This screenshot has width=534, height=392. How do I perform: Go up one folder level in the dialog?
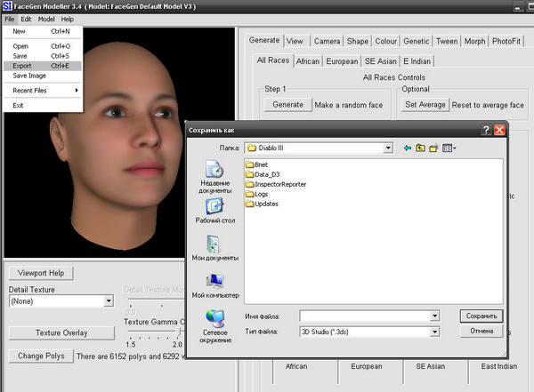tap(420, 148)
